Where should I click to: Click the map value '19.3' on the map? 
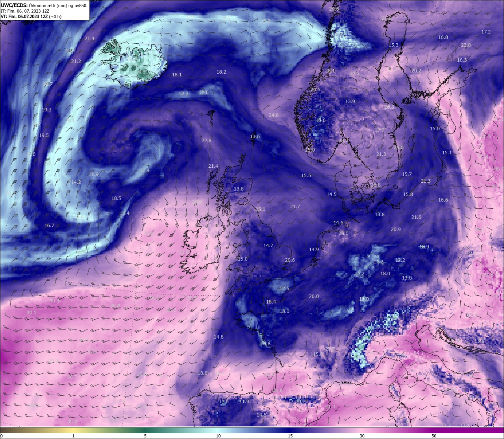pos(46,110)
